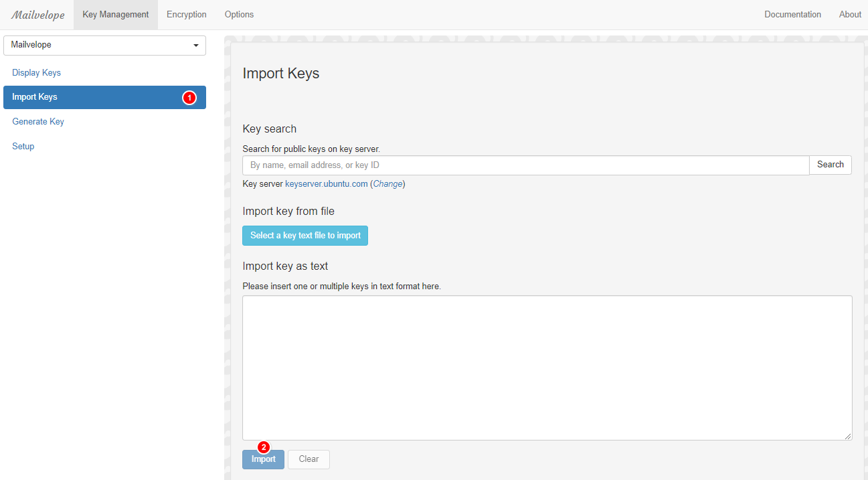Click Select a key text file to import
Image resolution: width=868 pixels, height=480 pixels.
(305, 236)
